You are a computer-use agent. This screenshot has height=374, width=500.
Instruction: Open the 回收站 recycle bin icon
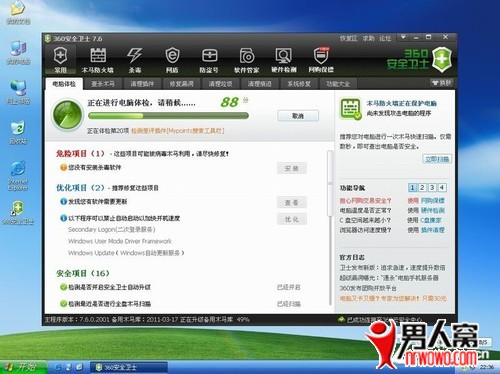[x=18, y=132]
